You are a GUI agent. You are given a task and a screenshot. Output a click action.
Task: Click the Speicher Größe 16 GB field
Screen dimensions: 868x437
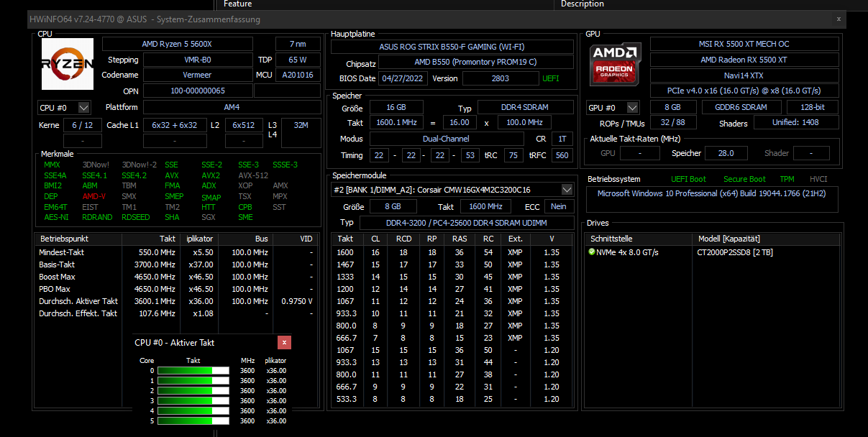395,108
